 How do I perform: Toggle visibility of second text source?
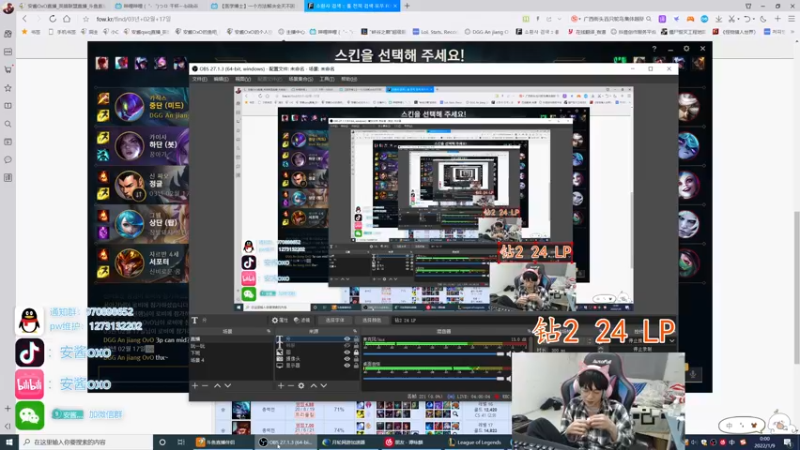pos(347,346)
